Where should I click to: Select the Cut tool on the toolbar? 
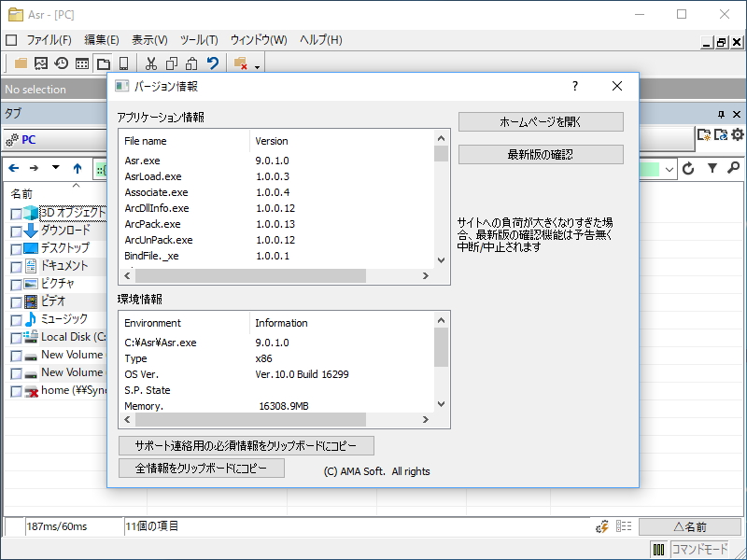click(150, 63)
